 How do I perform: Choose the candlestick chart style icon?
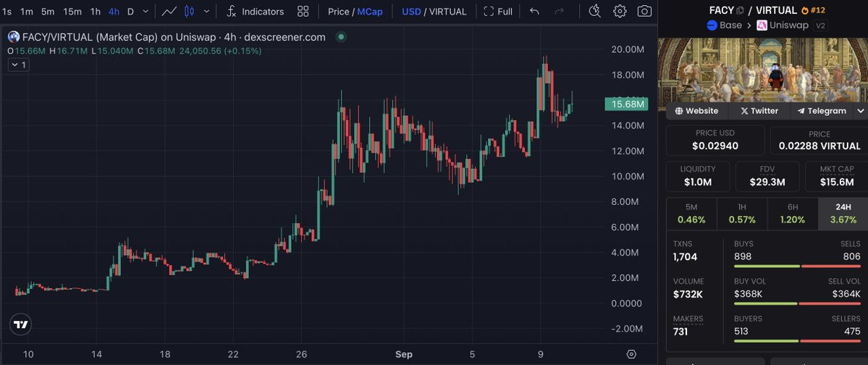[x=189, y=11]
